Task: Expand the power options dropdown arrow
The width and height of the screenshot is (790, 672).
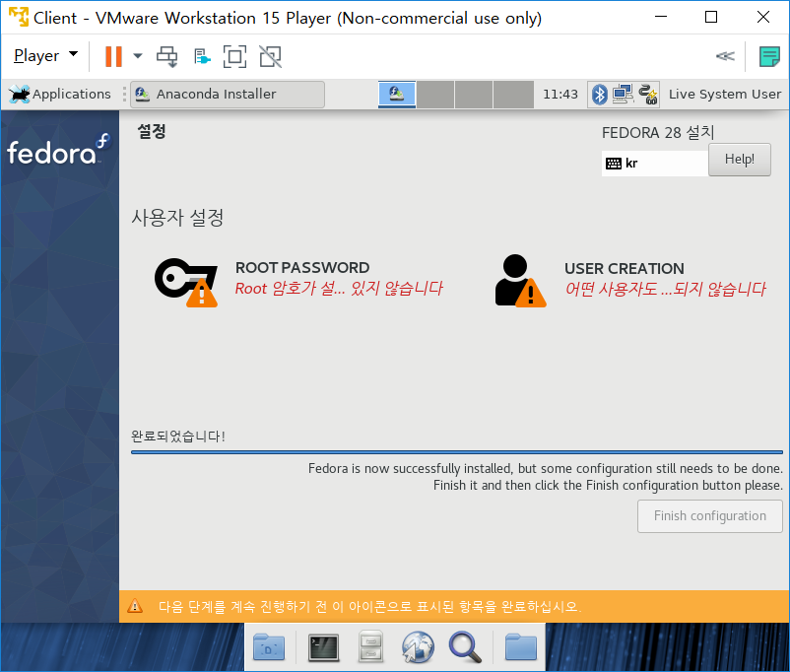Action: pos(138,56)
